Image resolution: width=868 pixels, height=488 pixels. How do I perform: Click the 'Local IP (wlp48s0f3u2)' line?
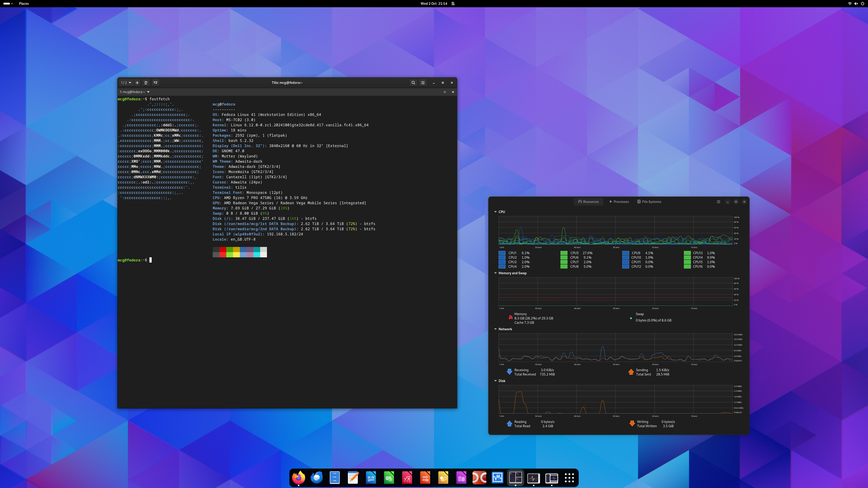click(x=258, y=234)
